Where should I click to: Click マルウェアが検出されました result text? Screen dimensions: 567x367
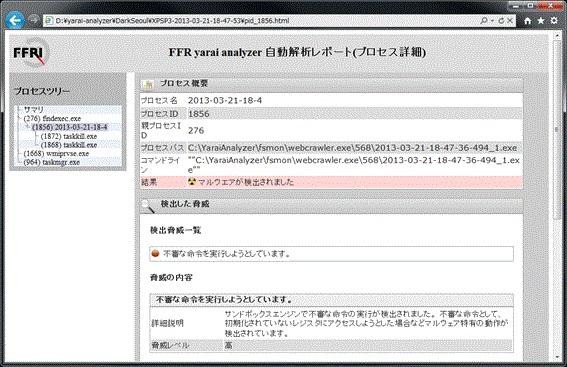246,182
